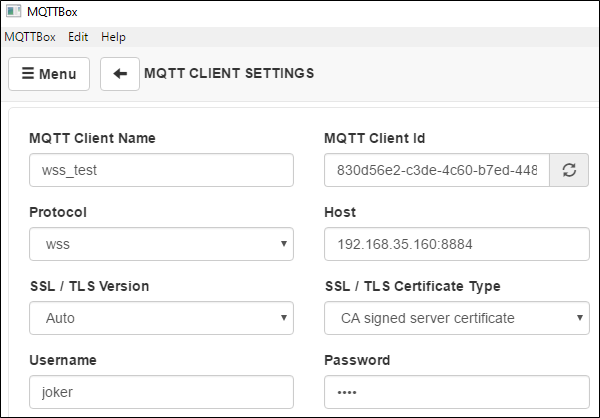
Task: Click the Host field with 192.168.35.160:8884
Action: pyautogui.click(x=457, y=244)
